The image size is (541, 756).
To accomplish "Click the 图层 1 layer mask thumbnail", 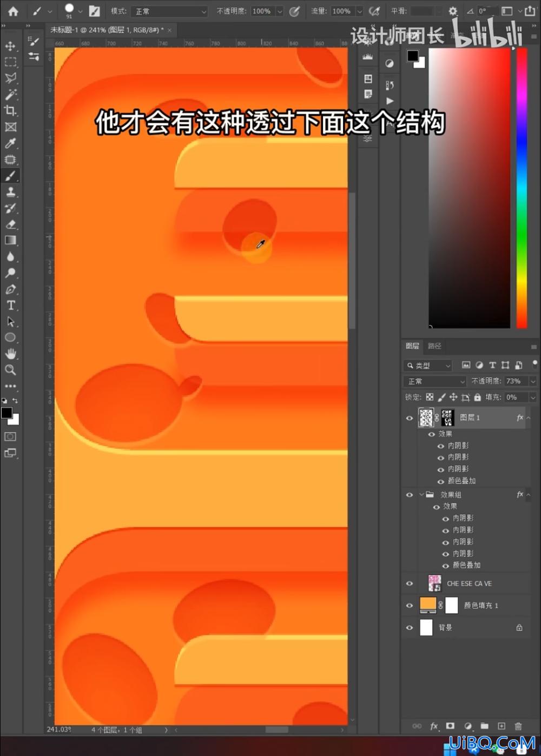I will 447,417.
